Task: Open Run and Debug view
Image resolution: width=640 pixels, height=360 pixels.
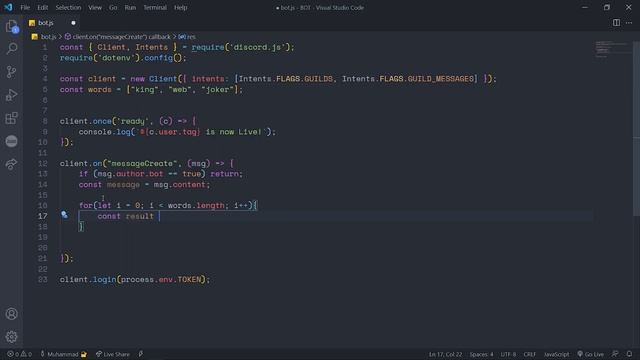Action: 11,95
